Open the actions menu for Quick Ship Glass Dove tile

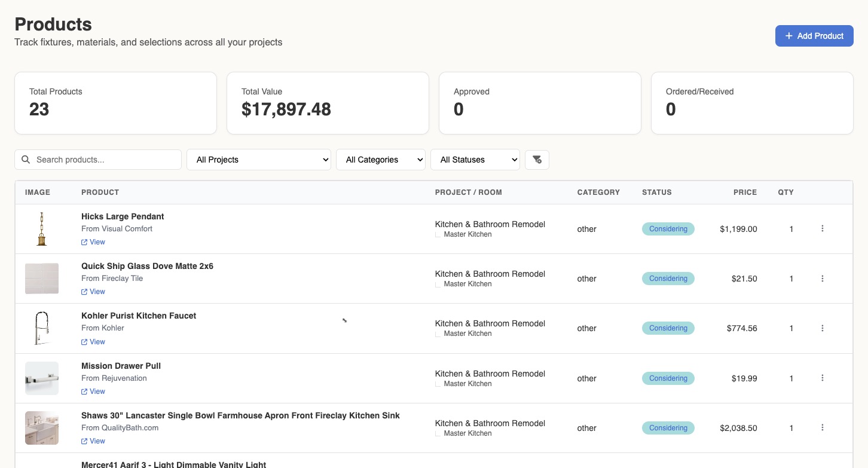(x=823, y=278)
